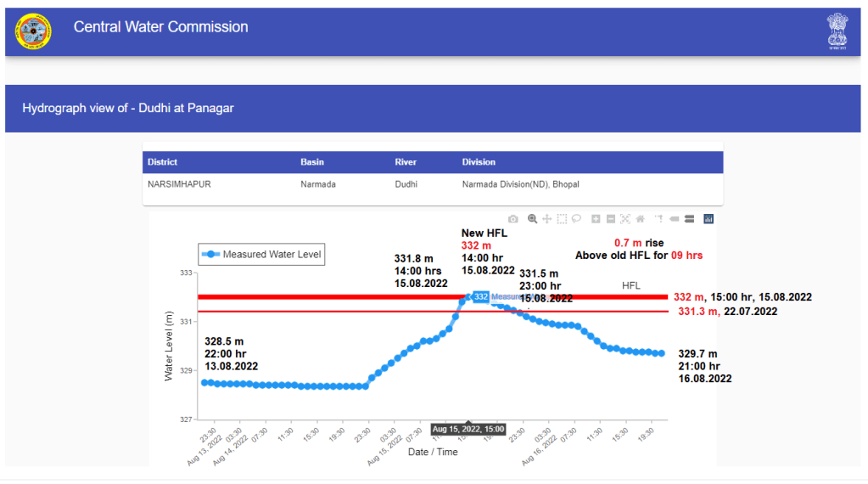
Task: Select the Zoom magnifier tool
Action: [x=533, y=219]
